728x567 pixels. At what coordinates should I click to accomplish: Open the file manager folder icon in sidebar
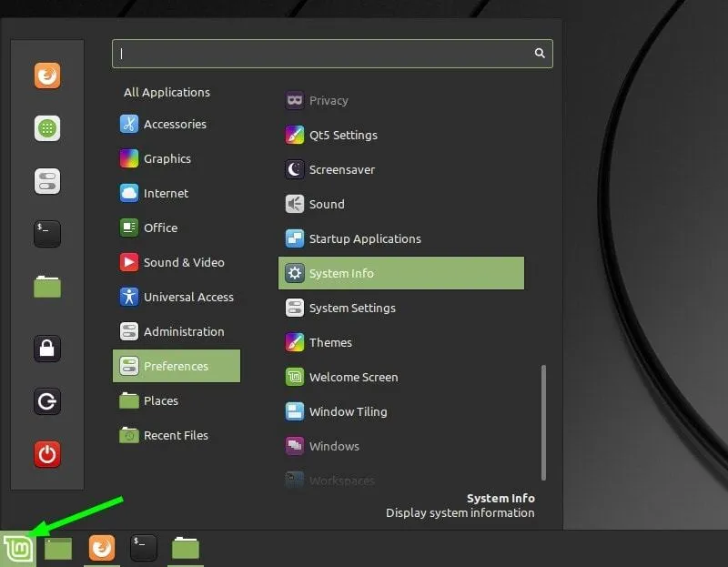click(x=46, y=285)
